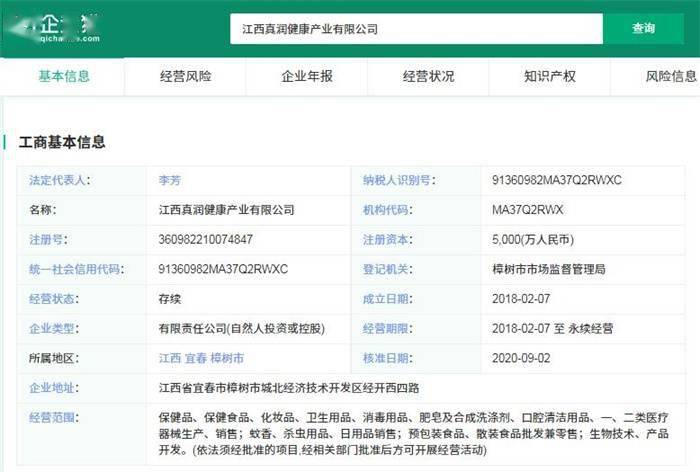
Task: Select the 注册号 label
Action: 48,239
